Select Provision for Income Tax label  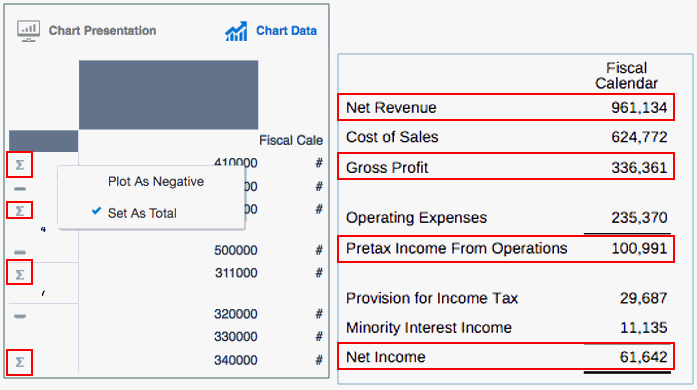pos(432,298)
